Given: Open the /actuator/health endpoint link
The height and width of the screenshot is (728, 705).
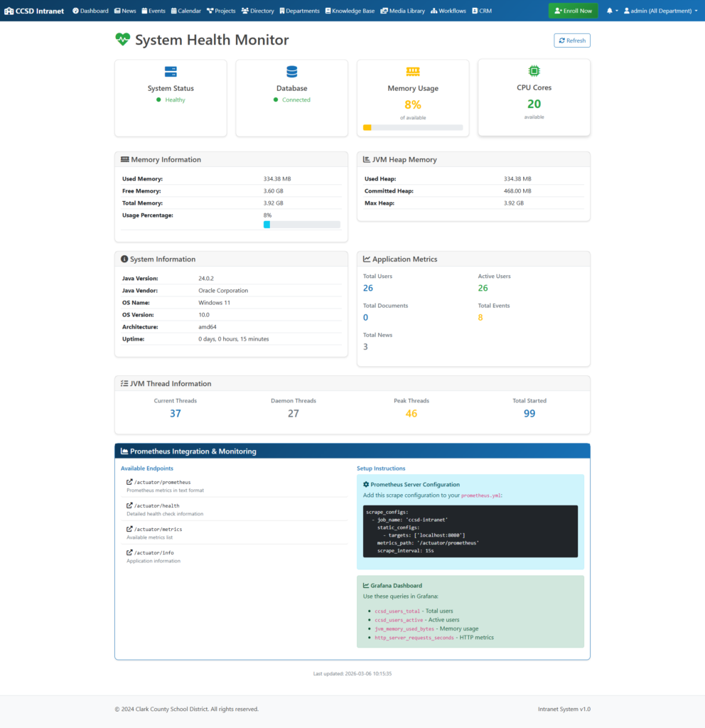Looking at the screenshot, I should coord(156,505).
